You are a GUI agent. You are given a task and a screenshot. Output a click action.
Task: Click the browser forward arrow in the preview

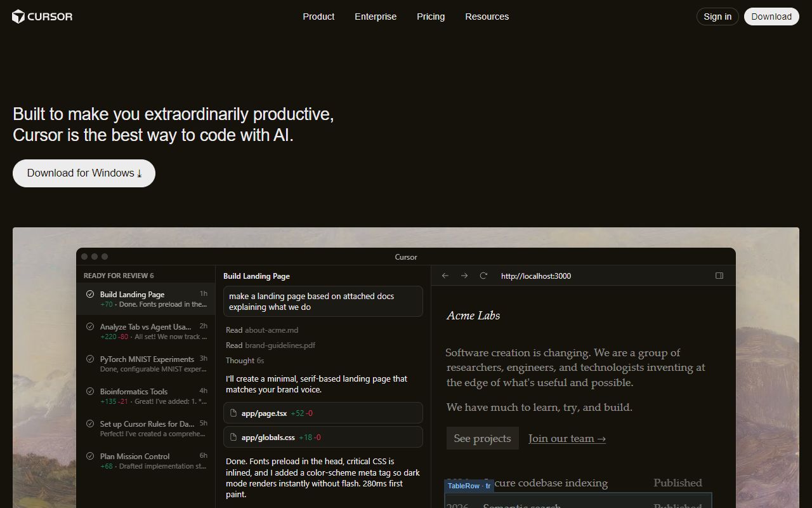click(x=464, y=275)
